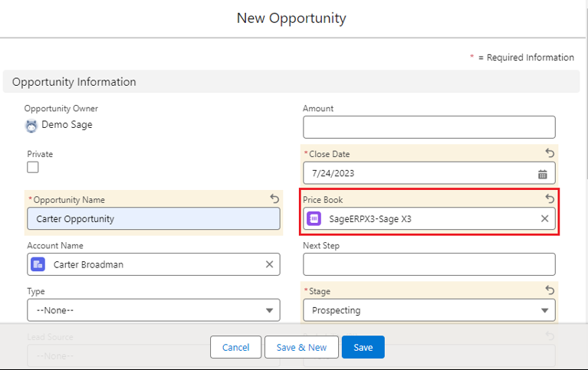Undo the Close Date change
This screenshot has width=588, height=370.
(x=550, y=153)
